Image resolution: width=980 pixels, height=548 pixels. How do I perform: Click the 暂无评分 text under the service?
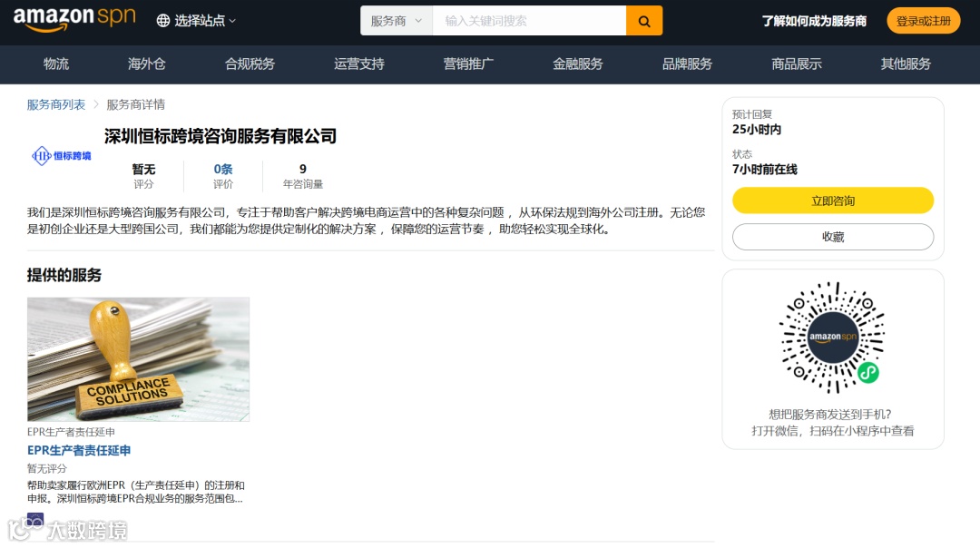coord(47,469)
